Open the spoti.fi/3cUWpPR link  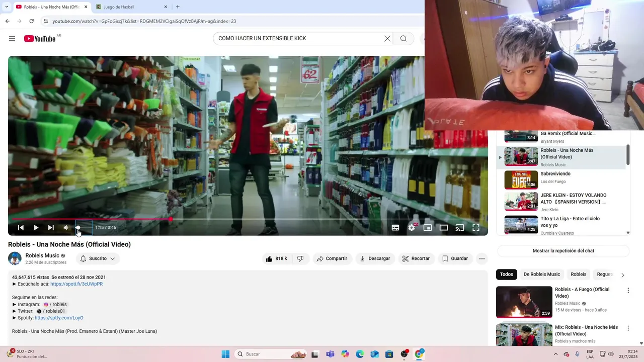[x=76, y=284]
